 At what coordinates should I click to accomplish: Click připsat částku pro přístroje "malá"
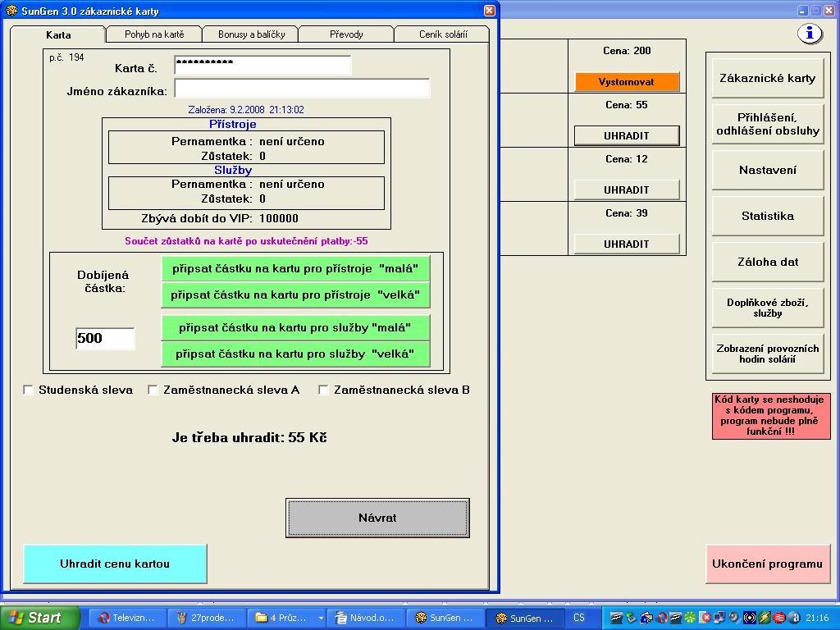pos(295,269)
